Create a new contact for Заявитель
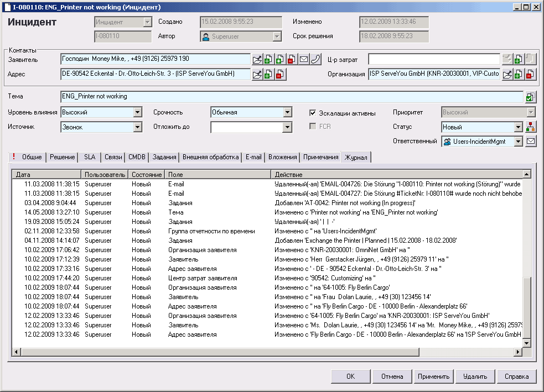The width and height of the screenshot is (544, 392). point(280,60)
